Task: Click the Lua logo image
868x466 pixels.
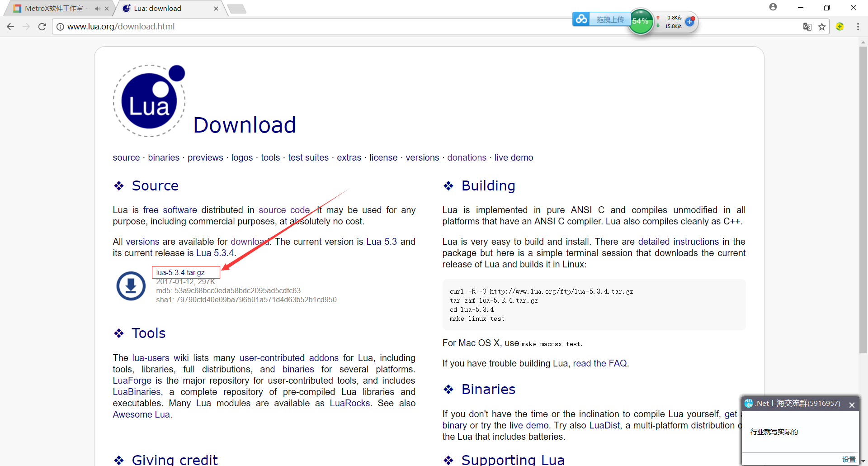Action: [x=149, y=100]
